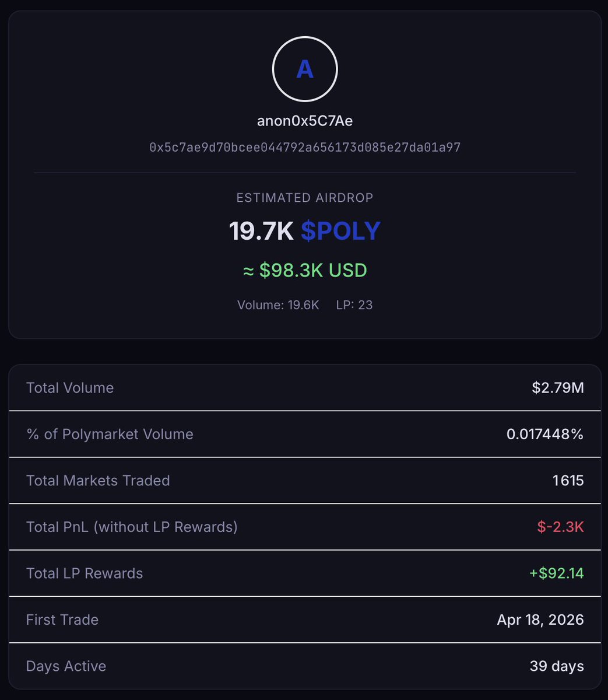
Task: Click the LP: 23 stat
Action: (354, 304)
